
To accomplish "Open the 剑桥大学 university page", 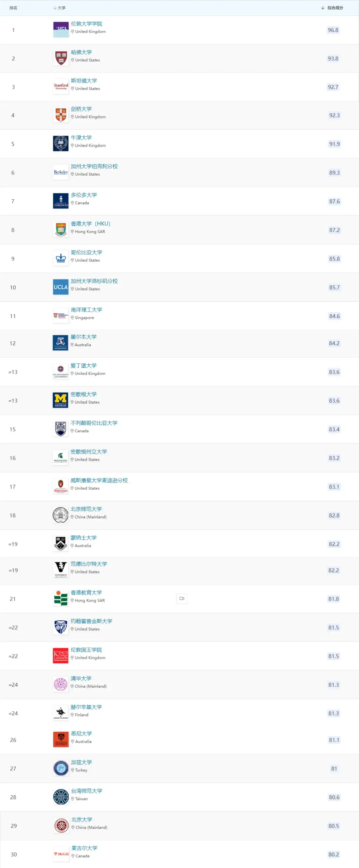I will coord(81,109).
